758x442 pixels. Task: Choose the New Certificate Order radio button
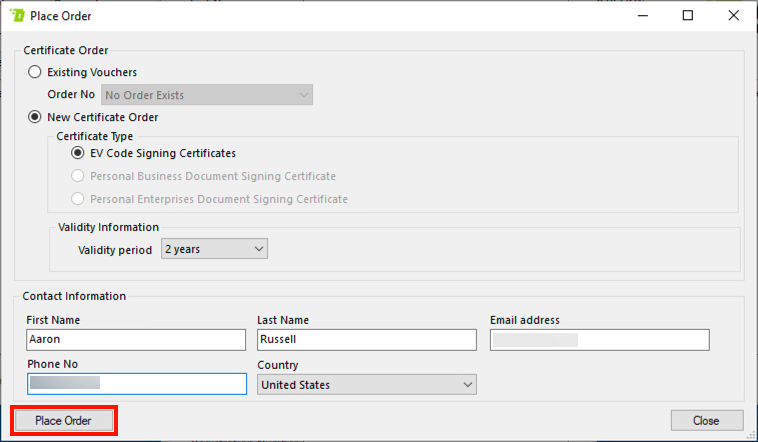pyautogui.click(x=36, y=117)
